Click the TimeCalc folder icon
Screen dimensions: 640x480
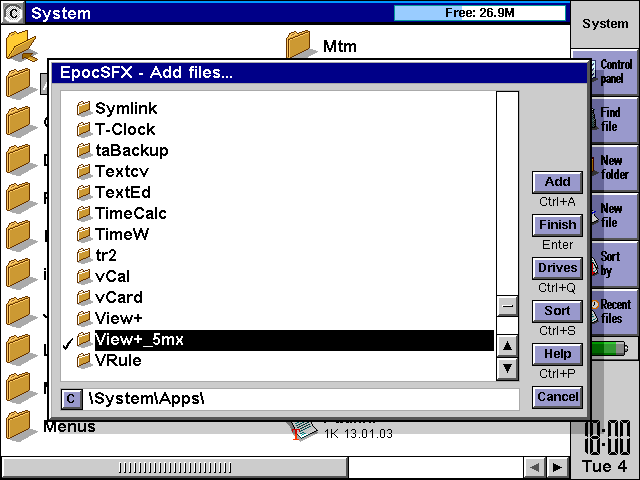84,213
